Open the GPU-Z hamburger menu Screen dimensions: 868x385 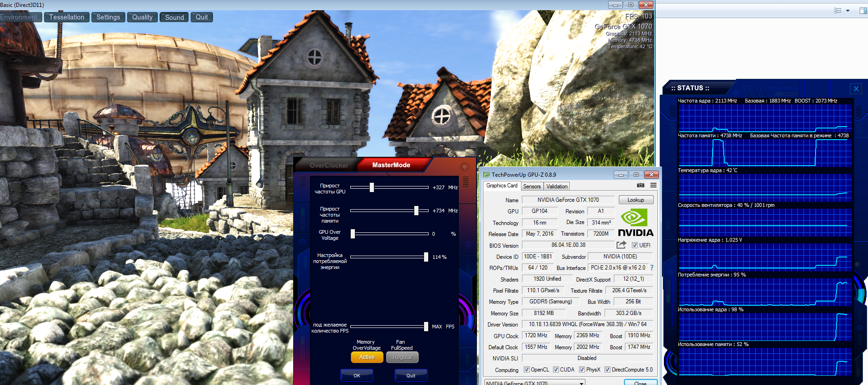653,186
